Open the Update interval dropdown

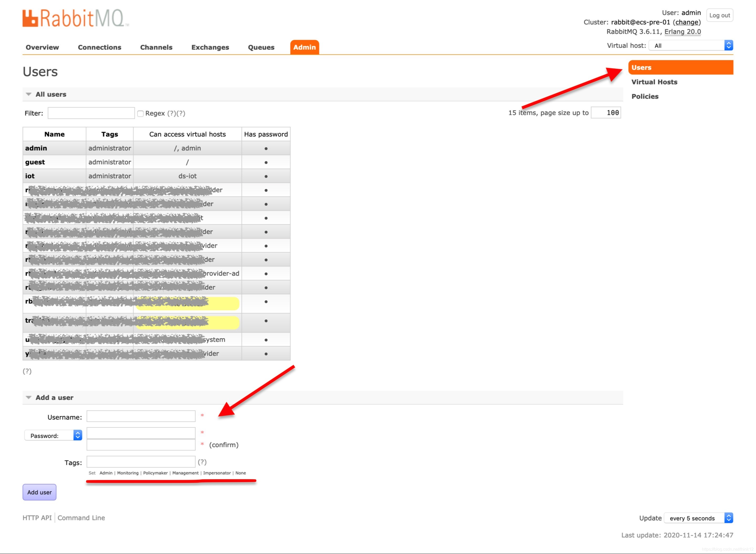click(698, 518)
